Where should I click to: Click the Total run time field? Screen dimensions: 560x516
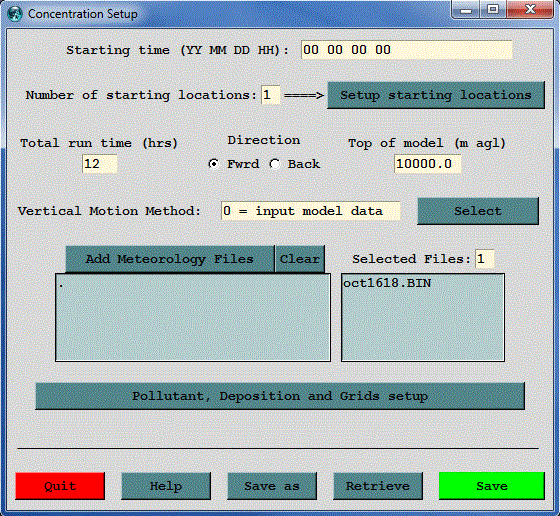(100, 164)
